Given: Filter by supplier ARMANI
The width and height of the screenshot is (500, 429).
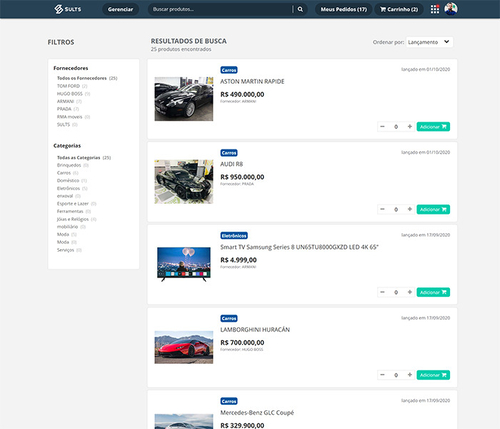Looking at the screenshot, I should point(69,101).
